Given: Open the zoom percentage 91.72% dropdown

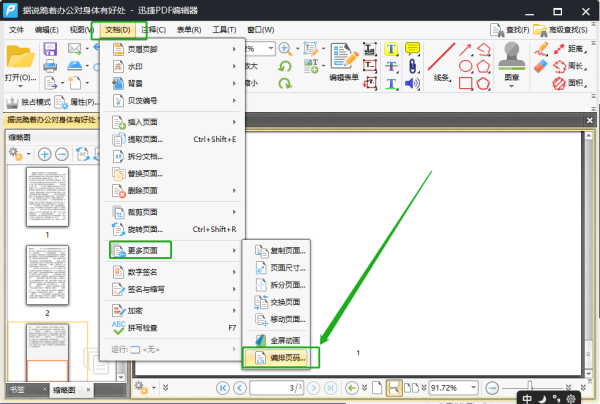Looking at the screenshot, I should point(474,388).
